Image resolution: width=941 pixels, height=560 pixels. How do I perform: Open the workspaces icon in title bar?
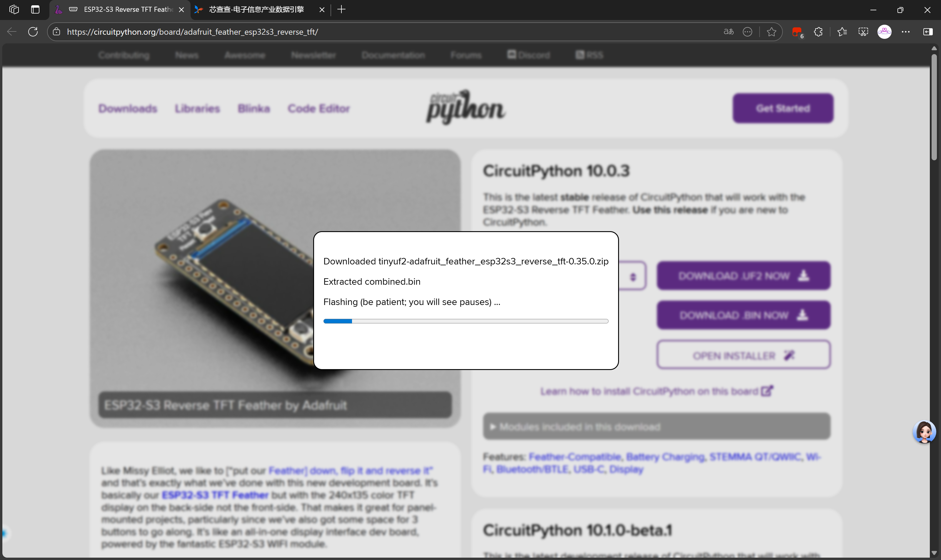pos(14,9)
